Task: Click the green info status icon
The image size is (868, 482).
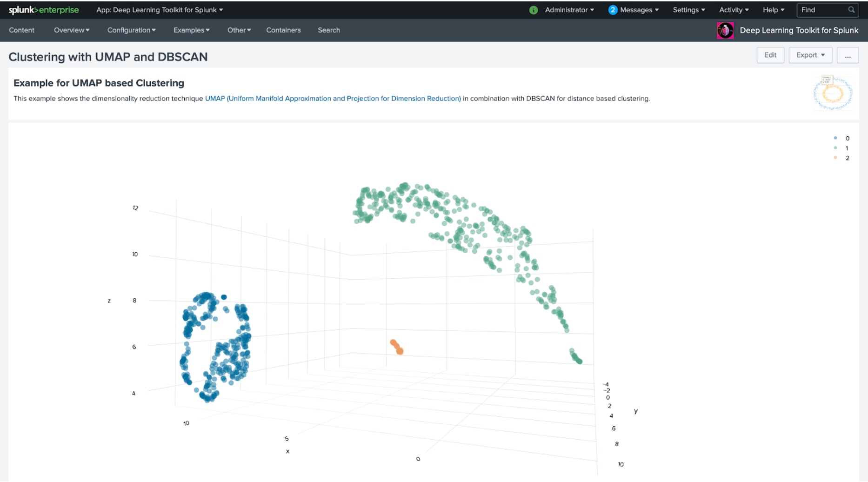Action: tap(534, 10)
